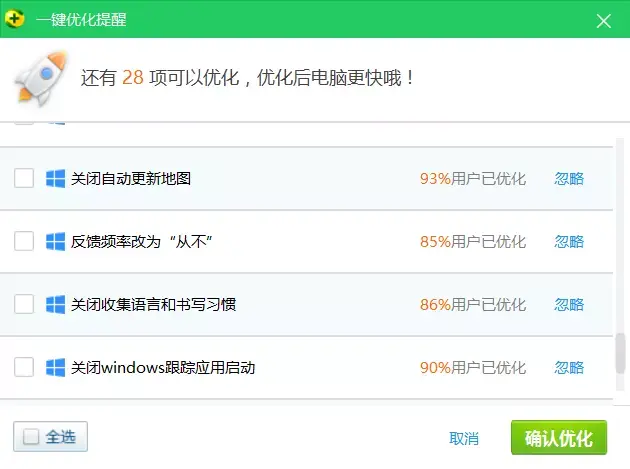Ignore the 关闭自动更新地图 item via 忽略

coord(569,179)
